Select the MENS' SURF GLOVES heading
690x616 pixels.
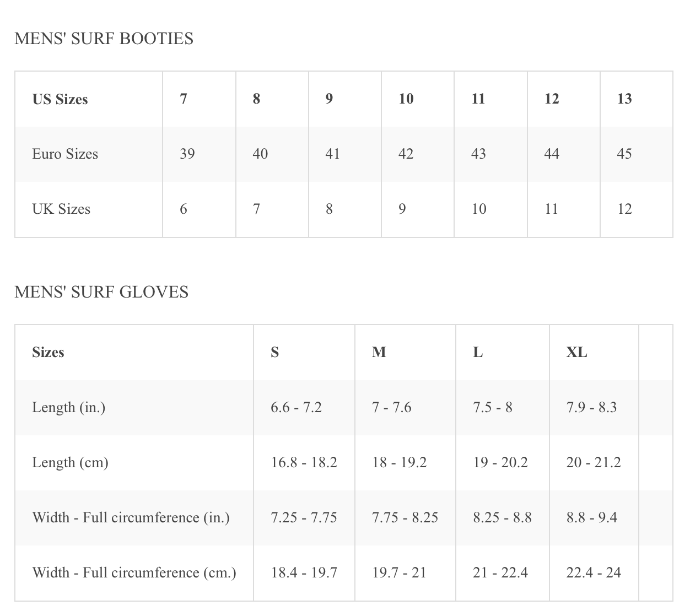pos(101,292)
